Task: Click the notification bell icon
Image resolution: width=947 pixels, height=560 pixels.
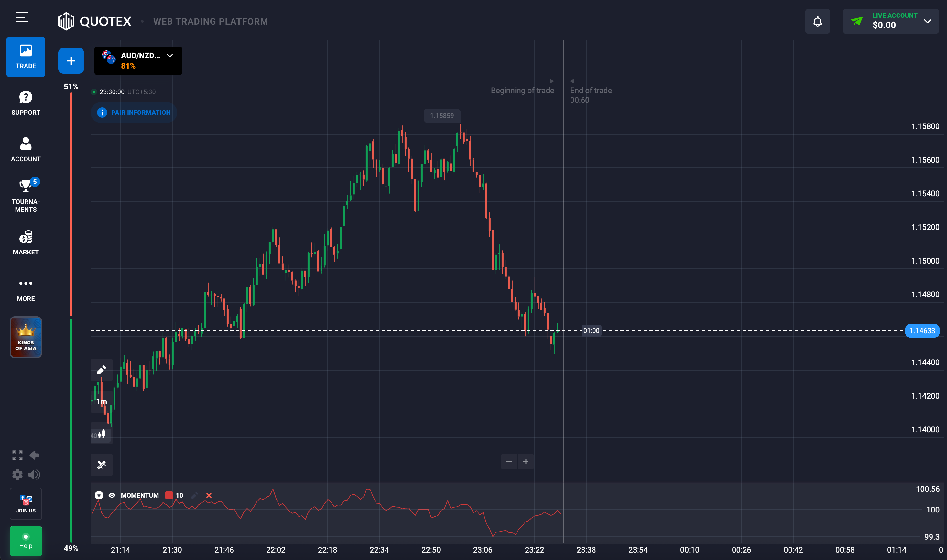Action: (817, 22)
